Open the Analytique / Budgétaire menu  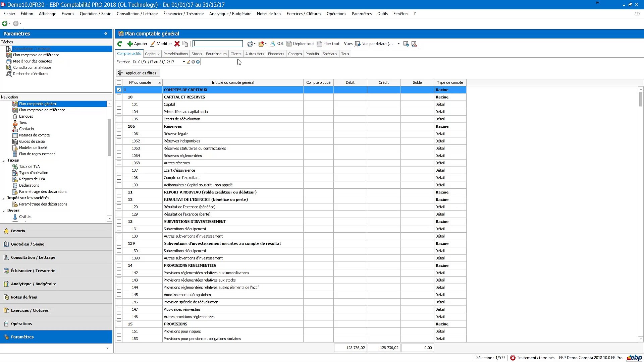point(230,14)
